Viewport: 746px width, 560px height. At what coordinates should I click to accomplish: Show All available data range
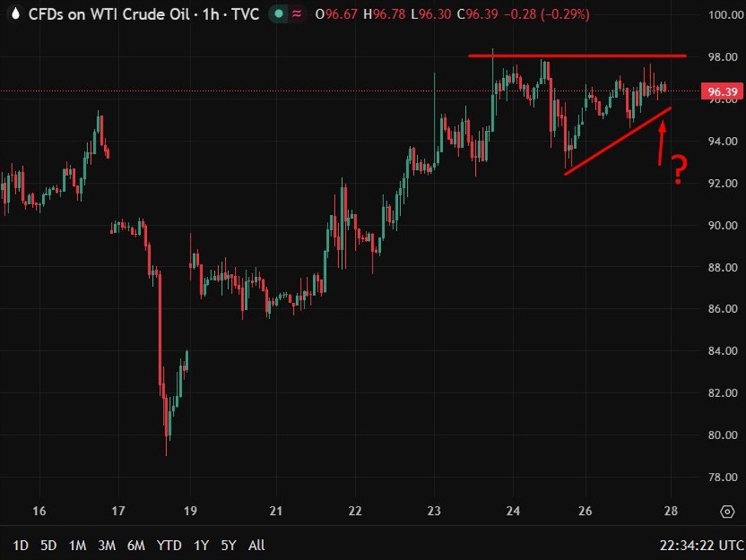(256, 545)
